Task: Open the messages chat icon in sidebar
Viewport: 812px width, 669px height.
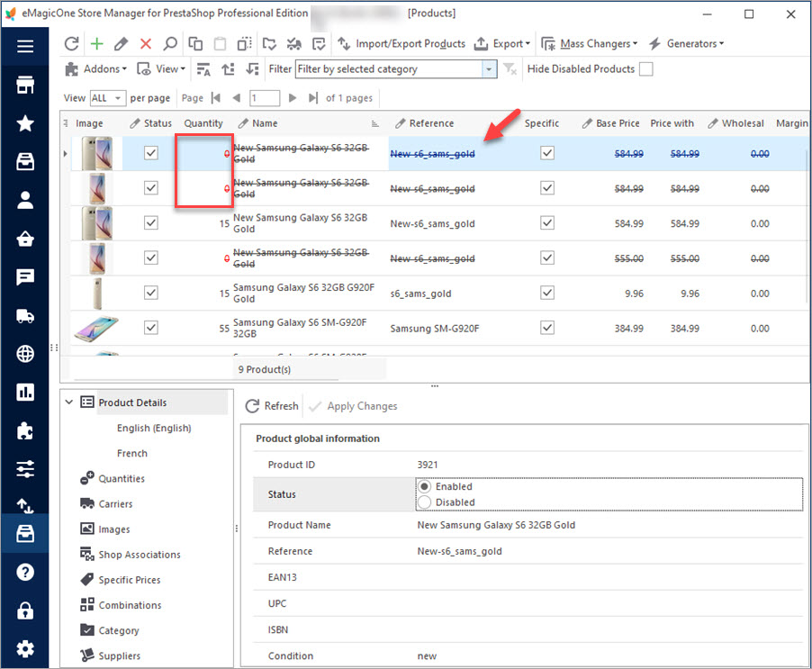Action: click(25, 277)
